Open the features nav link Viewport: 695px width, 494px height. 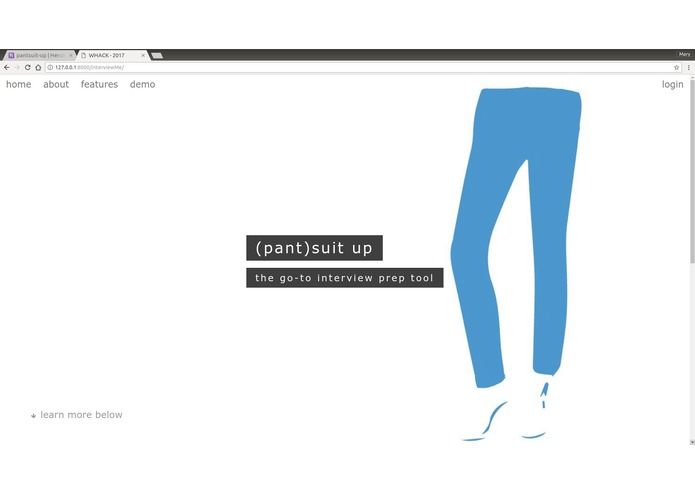[99, 84]
